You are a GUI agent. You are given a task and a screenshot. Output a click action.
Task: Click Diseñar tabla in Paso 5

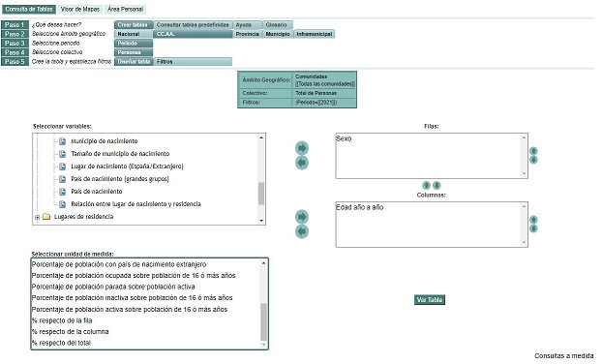pos(134,61)
